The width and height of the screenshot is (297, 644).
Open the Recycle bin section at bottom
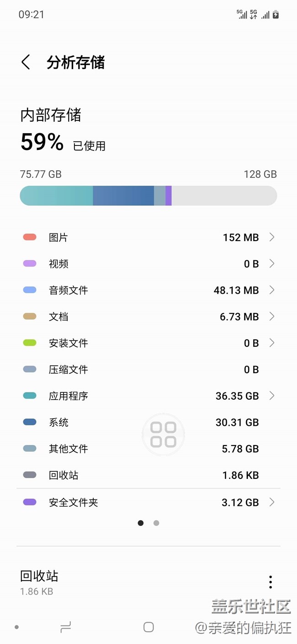click(39, 582)
